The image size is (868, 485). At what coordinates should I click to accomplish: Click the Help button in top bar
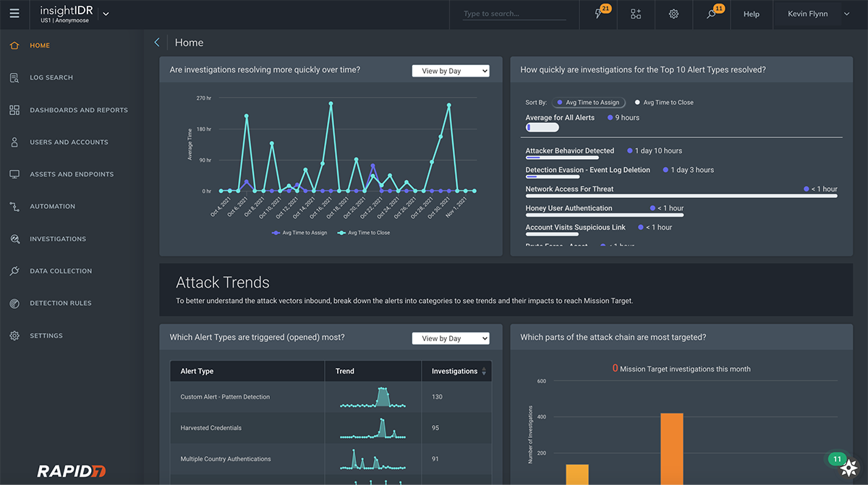[752, 14]
